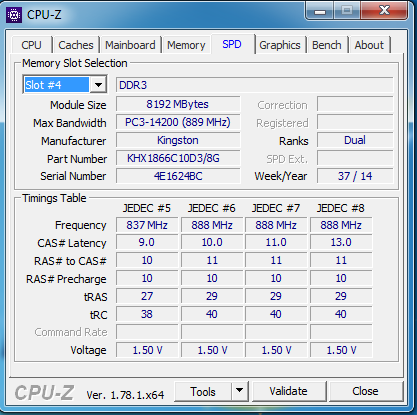
Task: Click the 11.0 CAS# Latency cell
Action: (x=276, y=242)
